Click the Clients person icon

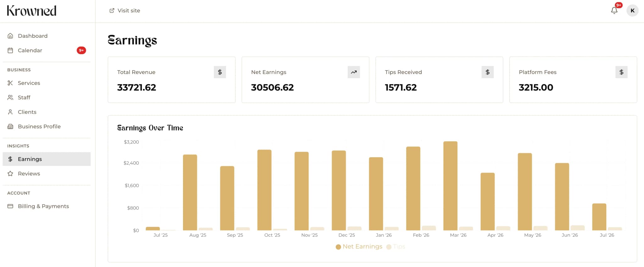pos(10,112)
